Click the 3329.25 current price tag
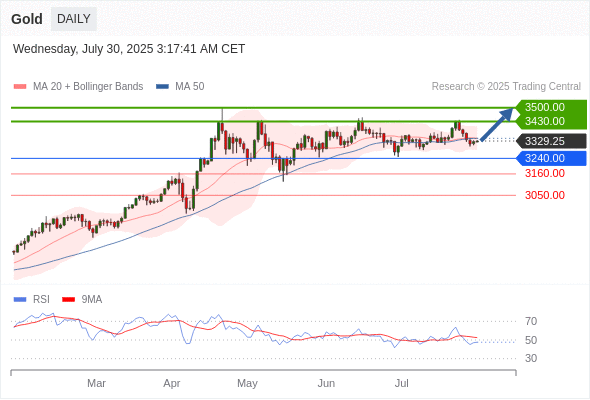This screenshot has width=590, height=400. 551,141
